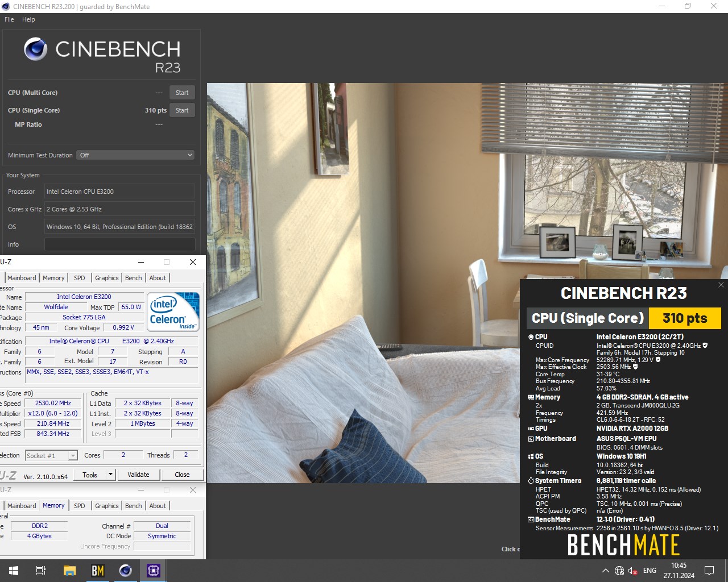Click the ENG language indicator
The width and height of the screenshot is (728, 582).
click(x=650, y=571)
